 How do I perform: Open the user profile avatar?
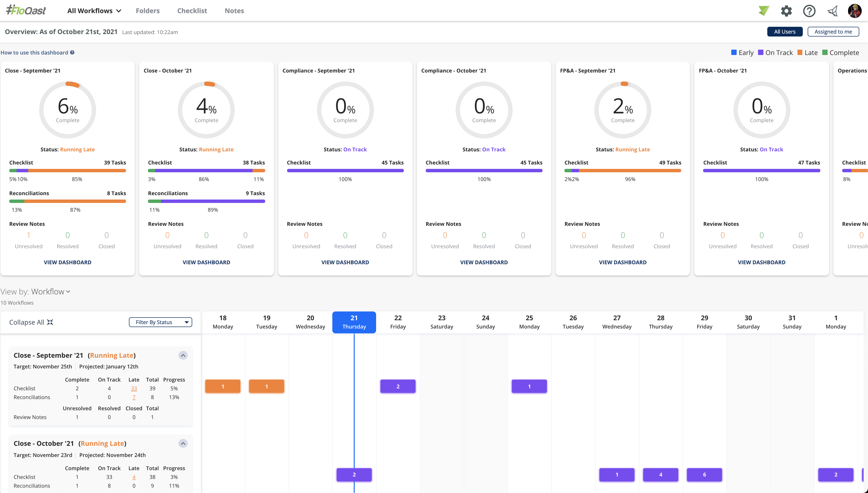854,11
